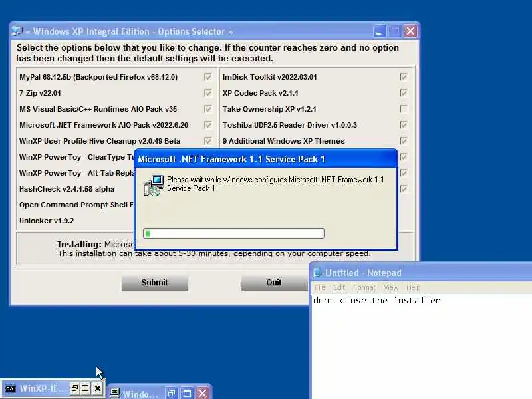Toggle the MyPal 68.12.5b checkbox
The width and height of the screenshot is (532, 399).
(x=208, y=77)
